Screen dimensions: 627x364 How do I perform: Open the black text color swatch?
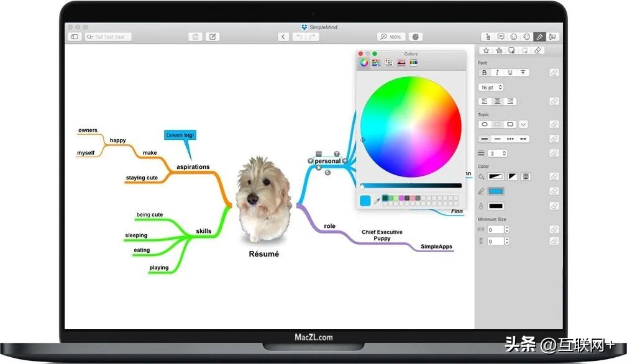(496, 206)
